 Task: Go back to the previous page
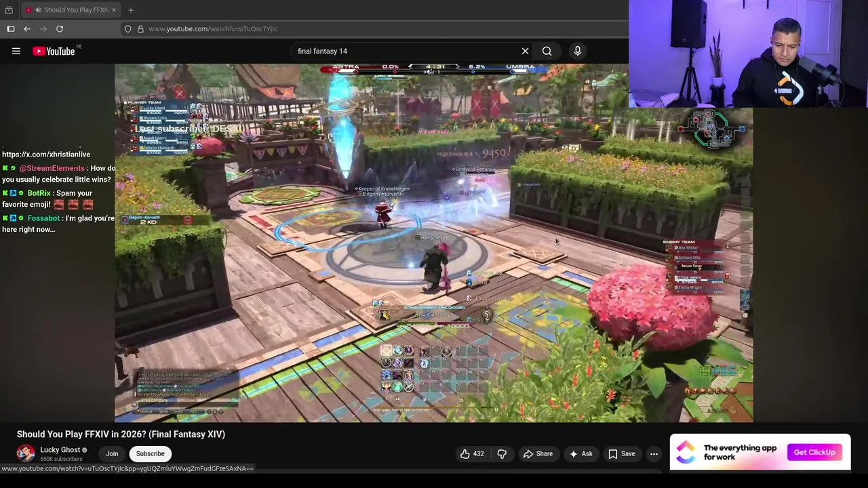click(27, 28)
